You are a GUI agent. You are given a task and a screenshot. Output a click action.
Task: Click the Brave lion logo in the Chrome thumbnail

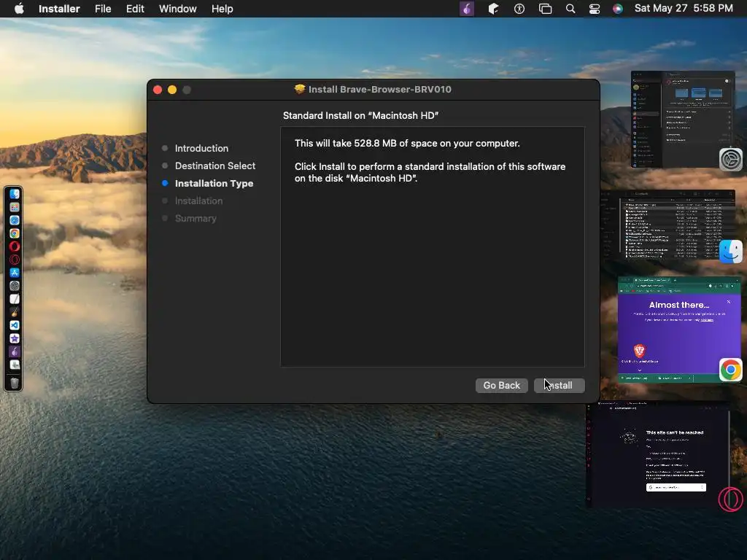pyautogui.click(x=639, y=351)
